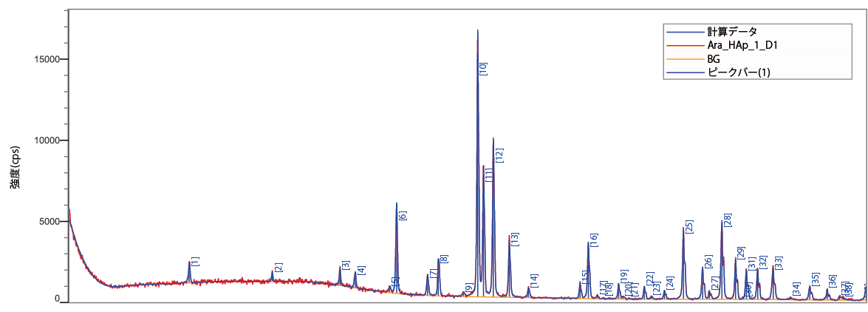Select peak label [1]
Screen dimensions: 868x312
pyautogui.click(x=195, y=262)
